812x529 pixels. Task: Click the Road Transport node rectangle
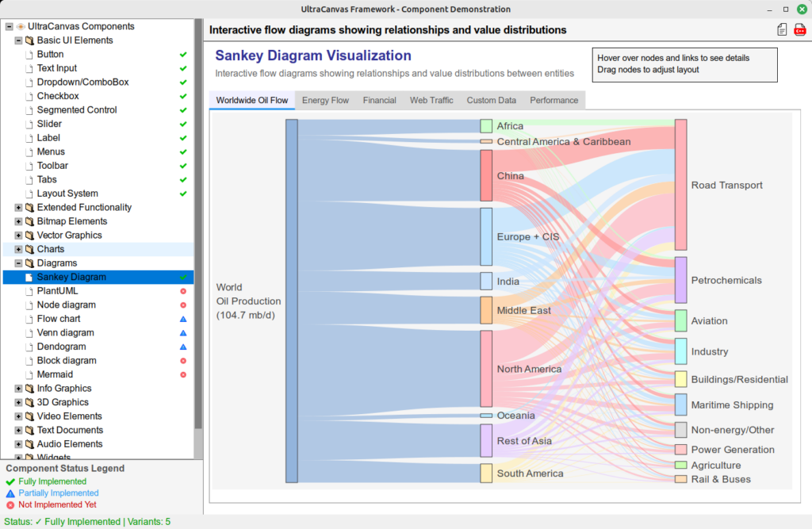(680, 185)
